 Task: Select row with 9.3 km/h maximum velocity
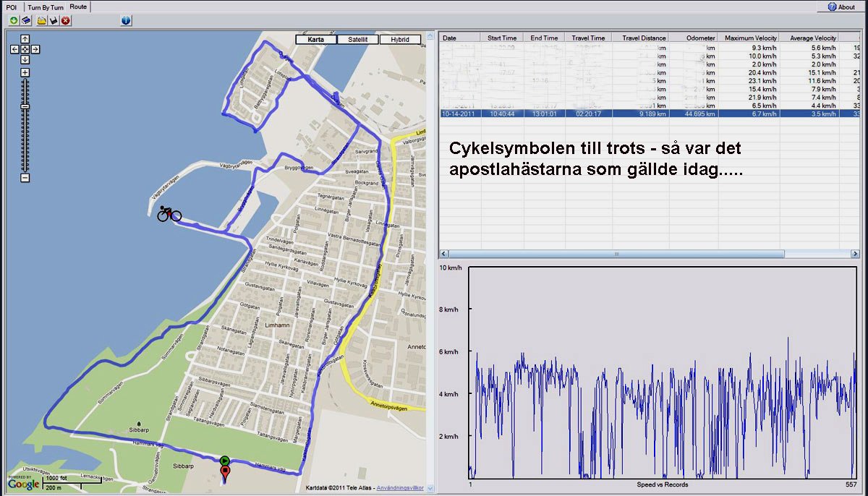[650, 47]
